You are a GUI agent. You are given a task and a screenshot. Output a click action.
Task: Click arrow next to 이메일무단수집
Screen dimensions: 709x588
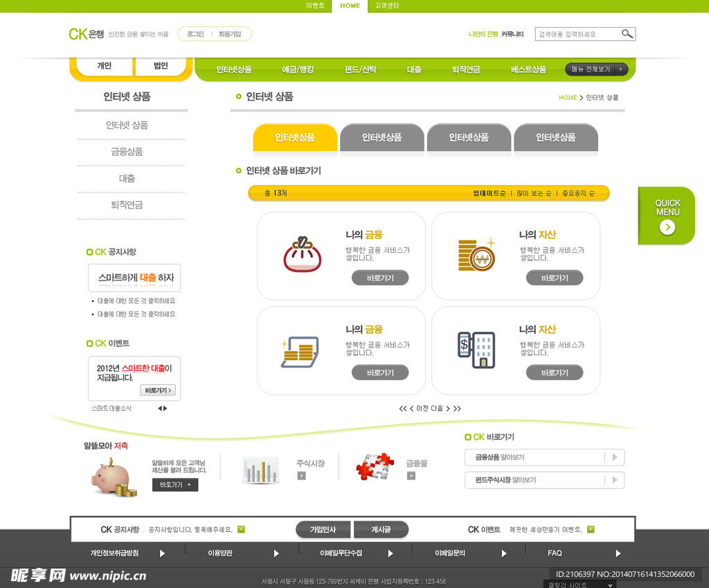(x=391, y=553)
